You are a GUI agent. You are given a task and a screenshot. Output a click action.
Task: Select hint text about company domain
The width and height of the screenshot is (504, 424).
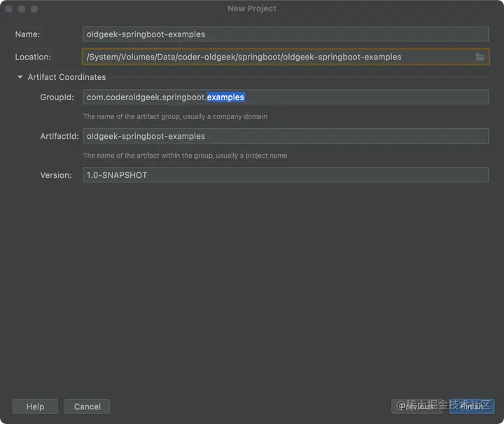point(175,116)
